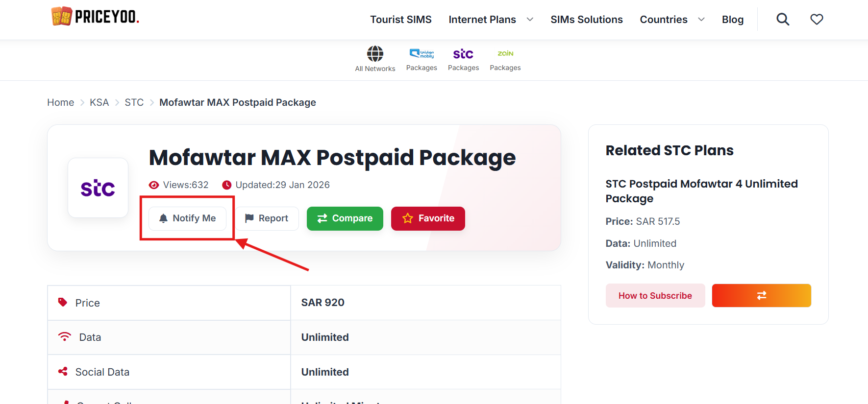Screen dimensions: 868x404
Task: Open STC packages icon in network bar
Action: [463, 54]
